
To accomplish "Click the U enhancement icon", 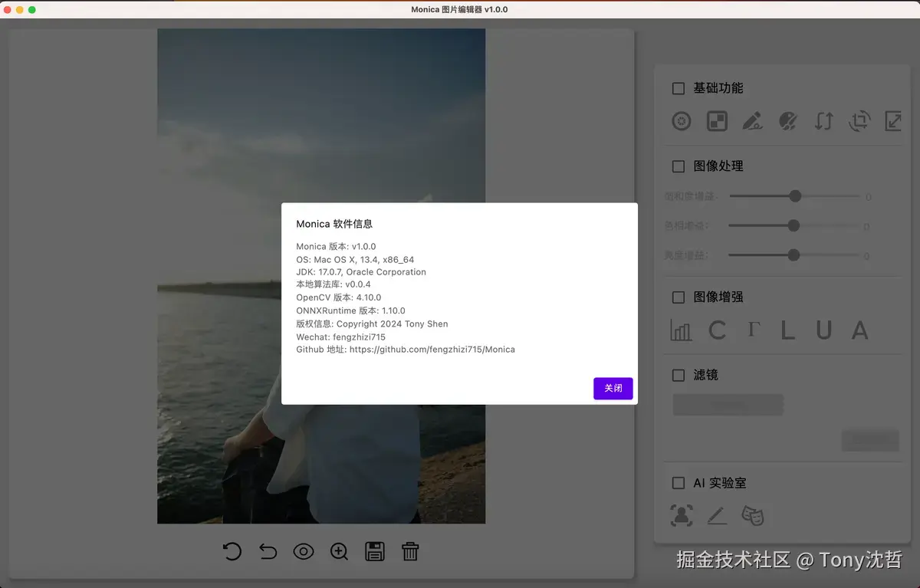I will [x=823, y=330].
